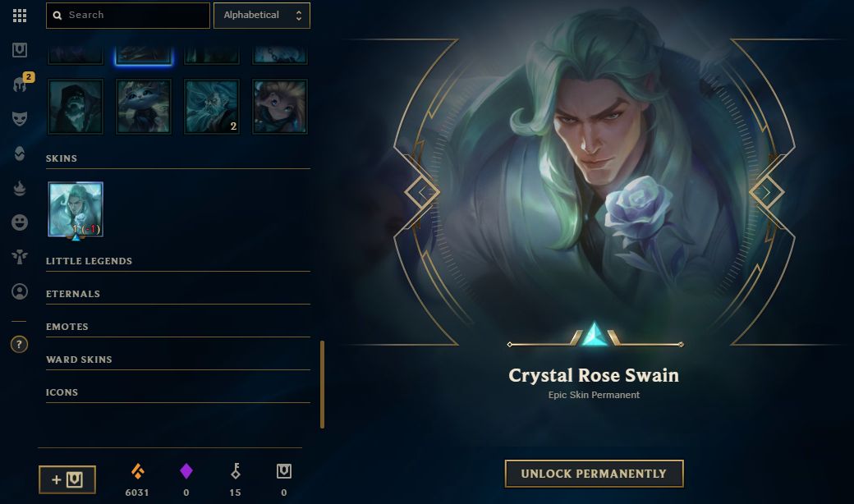Expand the Icons section

pos(178,392)
